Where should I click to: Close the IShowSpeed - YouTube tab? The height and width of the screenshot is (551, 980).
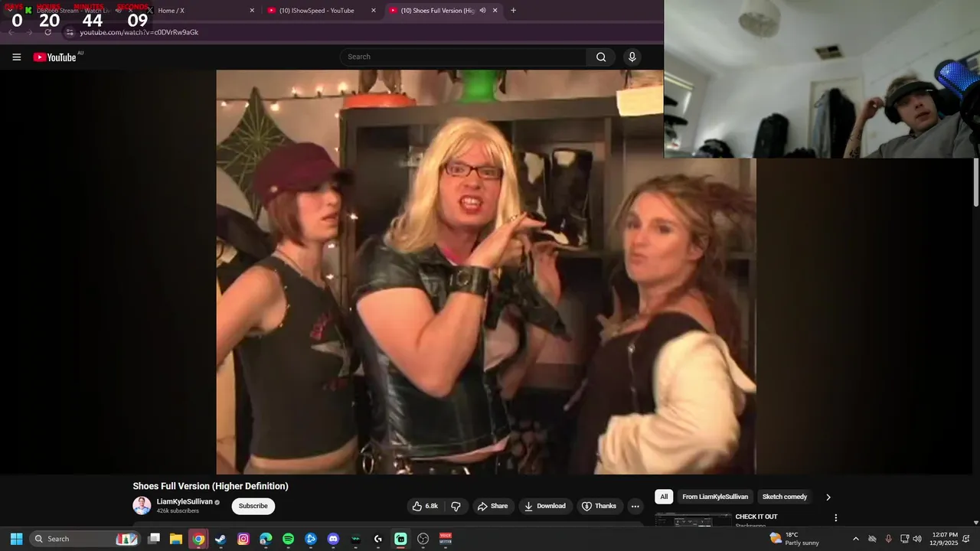[x=374, y=11]
